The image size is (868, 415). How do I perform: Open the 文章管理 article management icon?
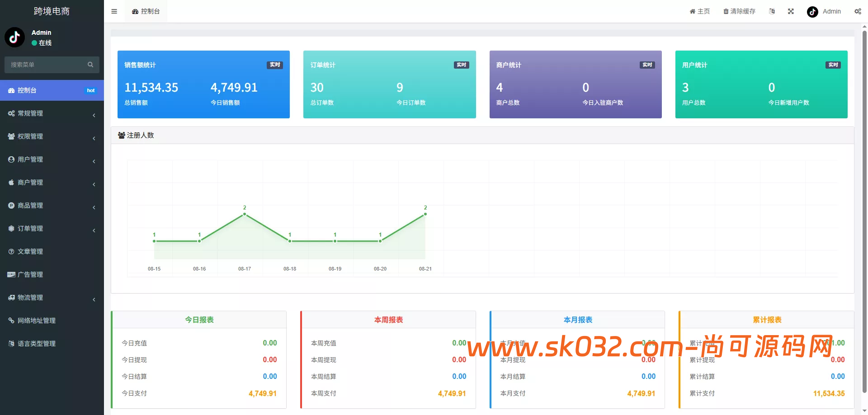point(11,252)
